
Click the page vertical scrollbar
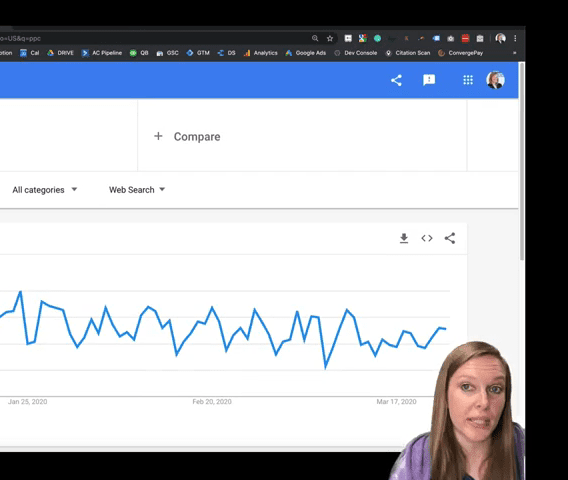coord(522,161)
